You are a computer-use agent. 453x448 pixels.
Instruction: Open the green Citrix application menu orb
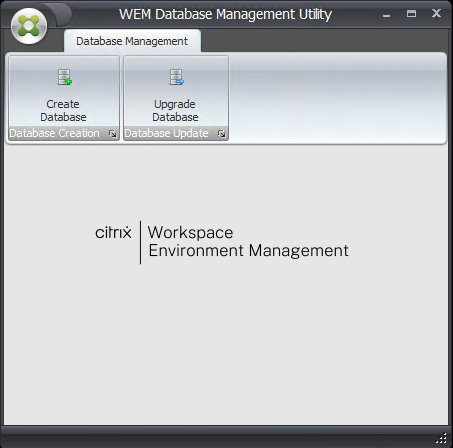point(29,26)
